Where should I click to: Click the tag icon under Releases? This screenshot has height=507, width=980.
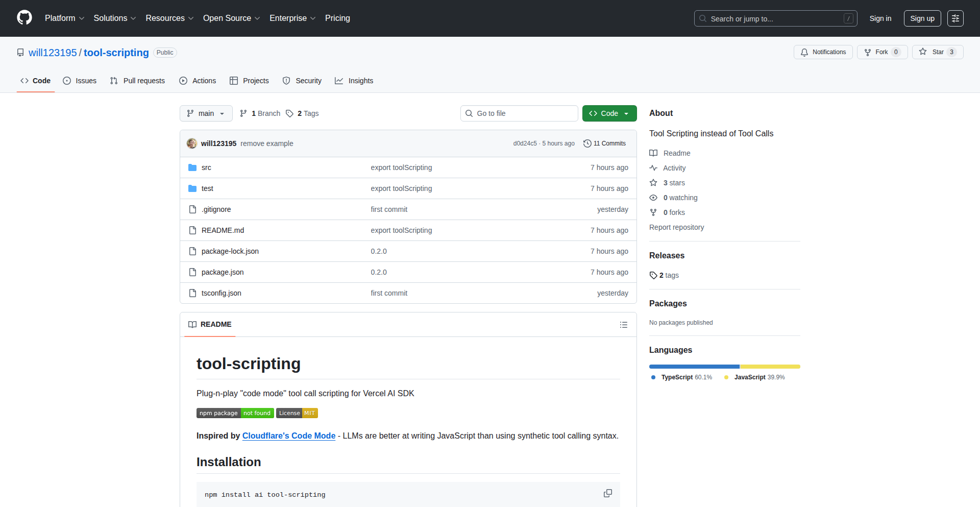(653, 275)
